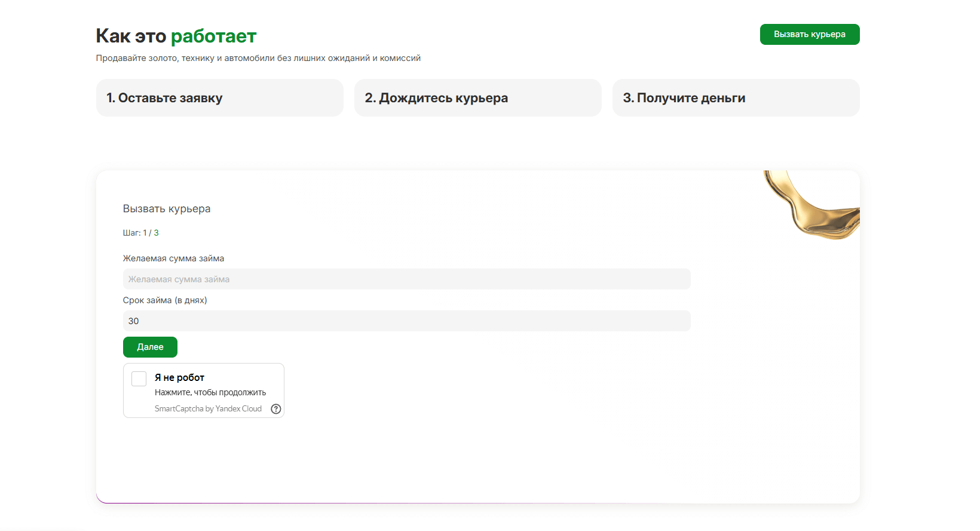
Task: Click the "Желаемая сумма займа" label above field
Action: 173,258
